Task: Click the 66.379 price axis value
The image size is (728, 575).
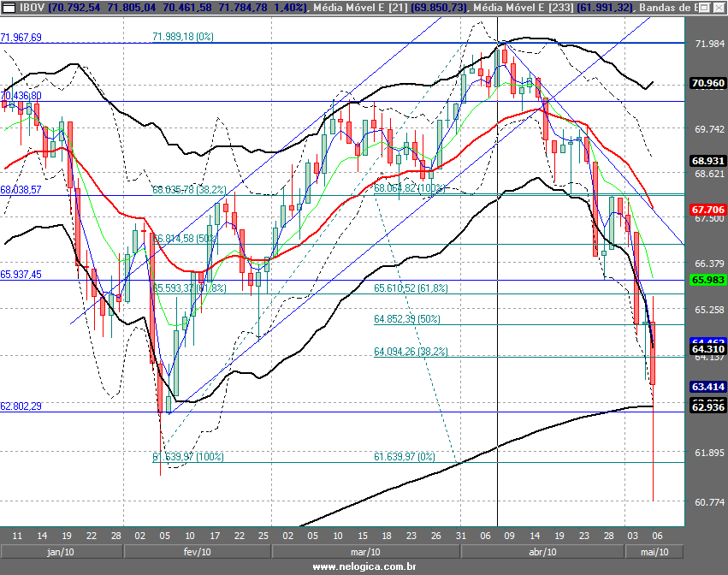Action: click(709, 264)
